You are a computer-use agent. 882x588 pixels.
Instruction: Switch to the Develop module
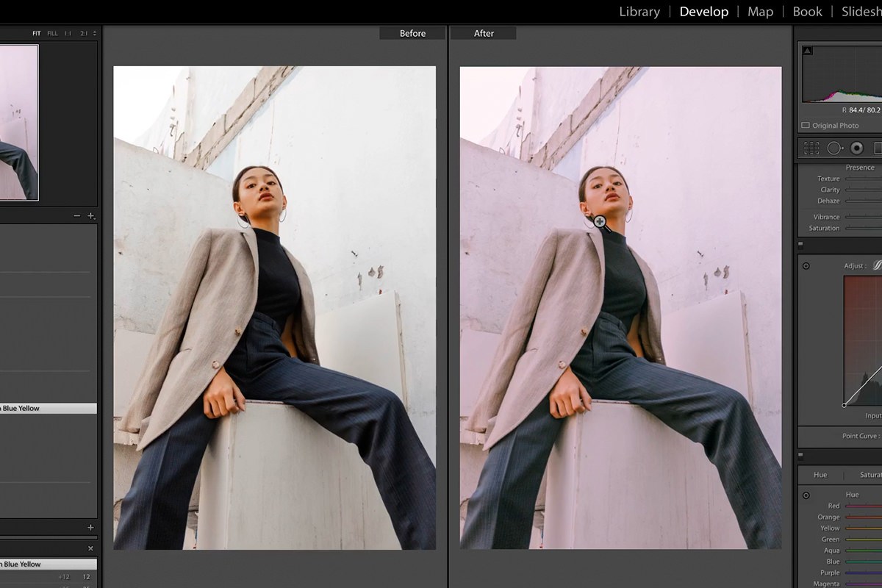[704, 11]
